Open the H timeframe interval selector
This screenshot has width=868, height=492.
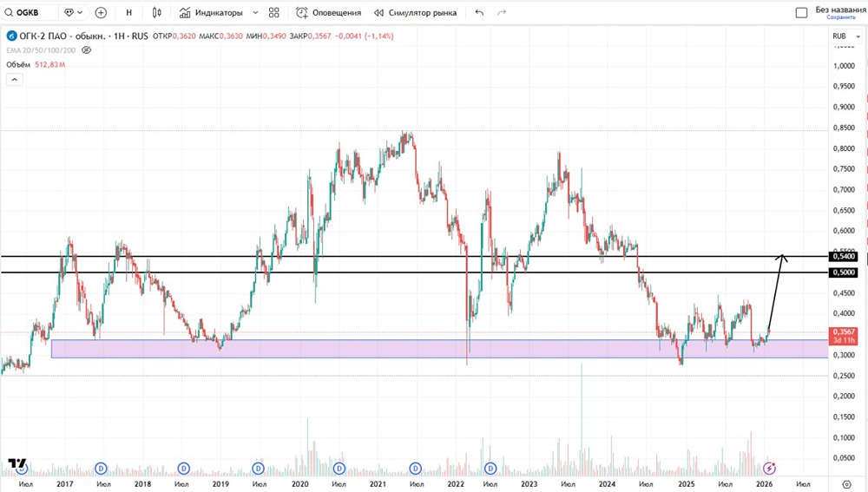click(129, 13)
